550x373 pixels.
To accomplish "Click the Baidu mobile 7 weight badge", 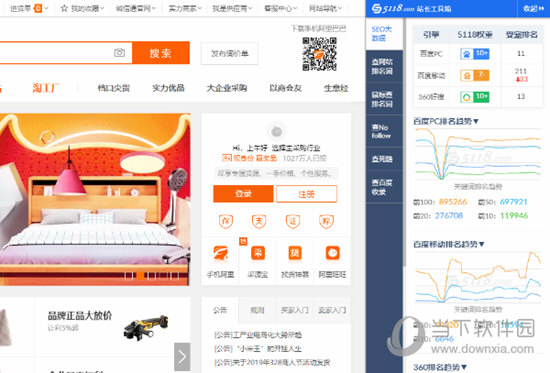I will (x=475, y=75).
